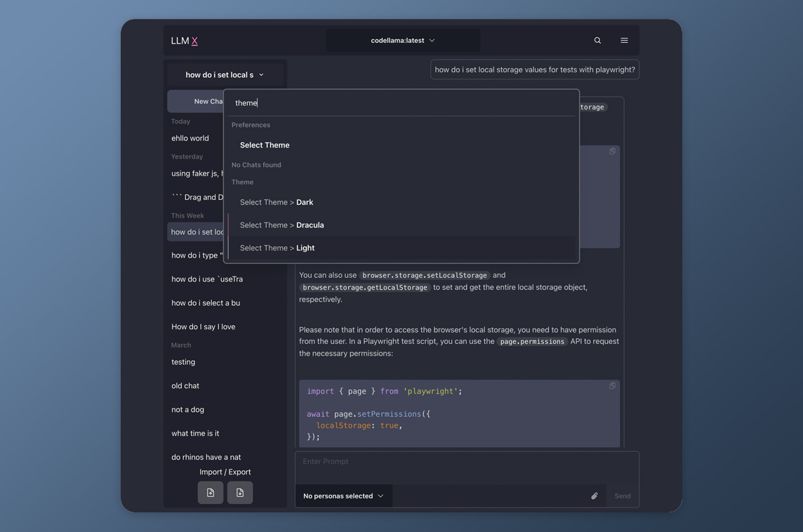
Task: Open the 'what time is it' chat
Action: pyautogui.click(x=225, y=434)
